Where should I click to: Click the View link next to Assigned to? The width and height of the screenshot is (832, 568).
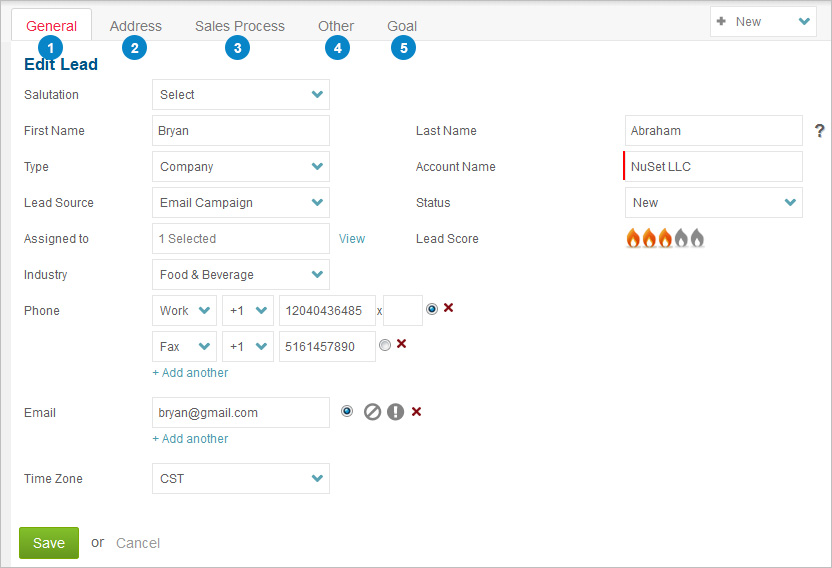[x=352, y=238]
